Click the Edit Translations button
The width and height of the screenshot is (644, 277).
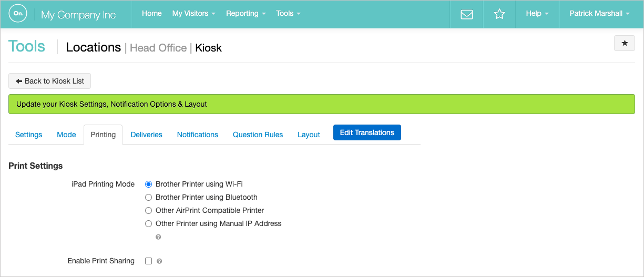[x=367, y=133]
